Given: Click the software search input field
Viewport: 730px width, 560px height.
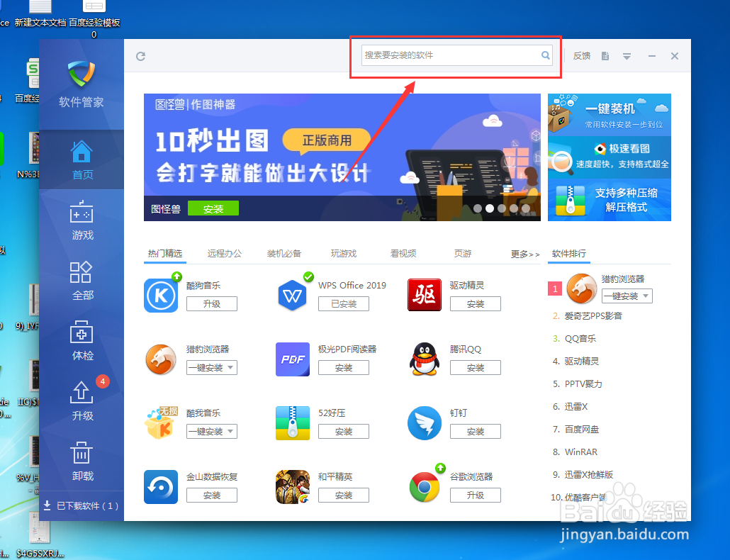Looking at the screenshot, I should 456,55.
